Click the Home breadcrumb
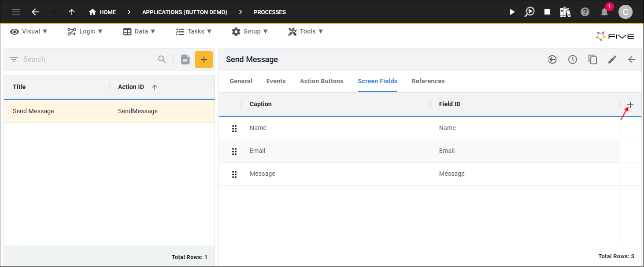This screenshot has height=267, width=644. [102, 12]
